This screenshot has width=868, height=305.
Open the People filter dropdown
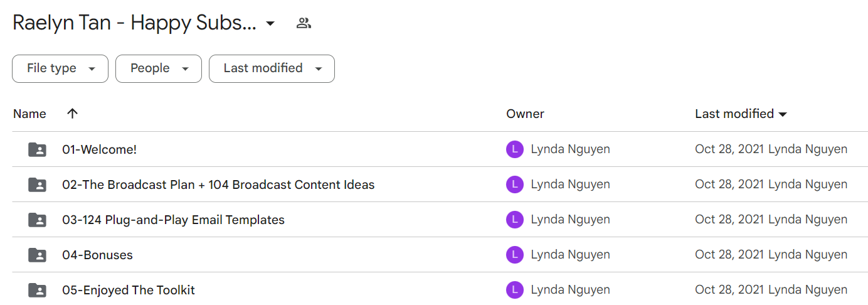click(x=159, y=68)
